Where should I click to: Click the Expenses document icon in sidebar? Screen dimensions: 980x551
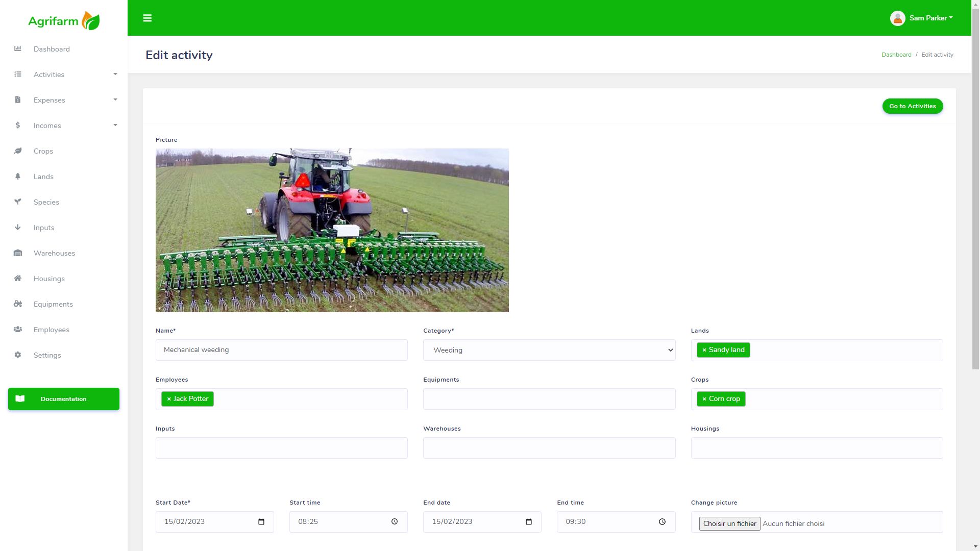[18, 100]
